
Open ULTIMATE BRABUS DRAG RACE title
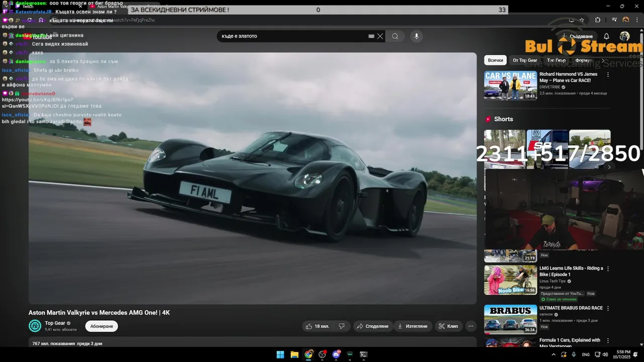(571, 308)
